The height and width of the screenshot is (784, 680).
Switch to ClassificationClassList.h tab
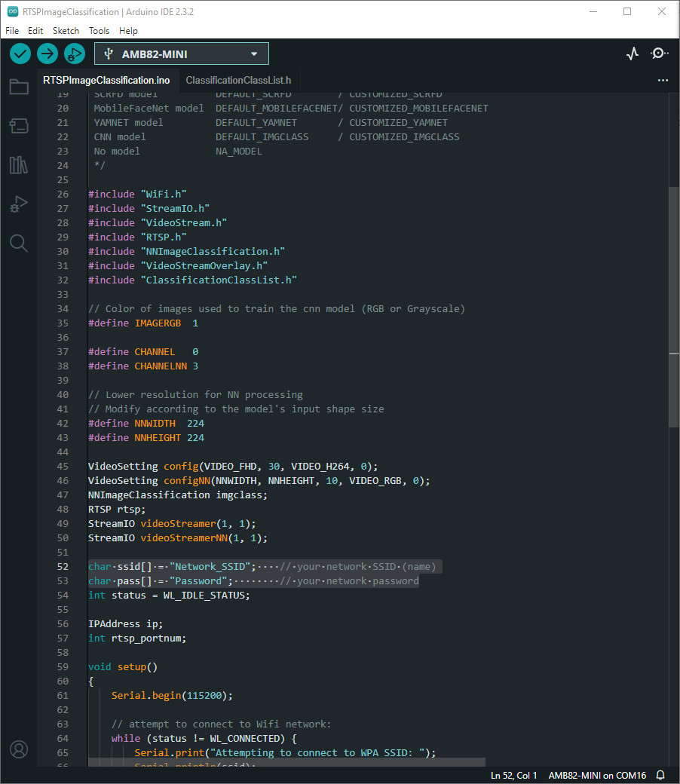coord(238,80)
